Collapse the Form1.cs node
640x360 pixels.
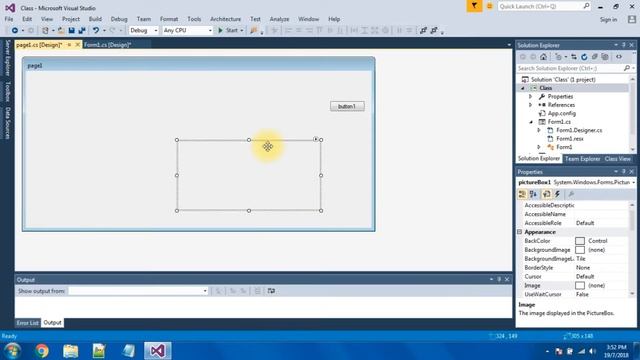(531, 122)
